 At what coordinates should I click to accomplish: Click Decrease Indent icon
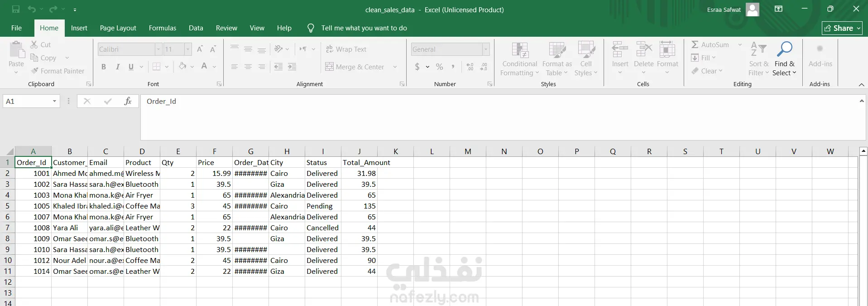(278, 67)
